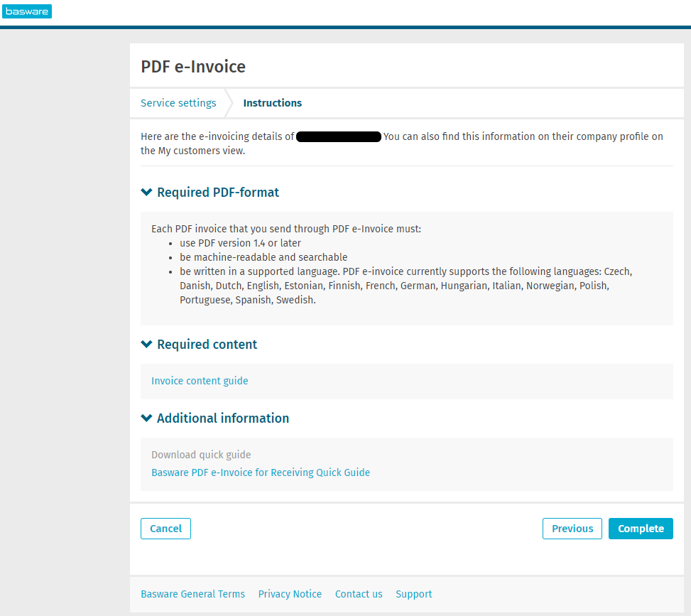The width and height of the screenshot is (691, 616).
Task: Click the Cancel button
Action: click(x=165, y=529)
